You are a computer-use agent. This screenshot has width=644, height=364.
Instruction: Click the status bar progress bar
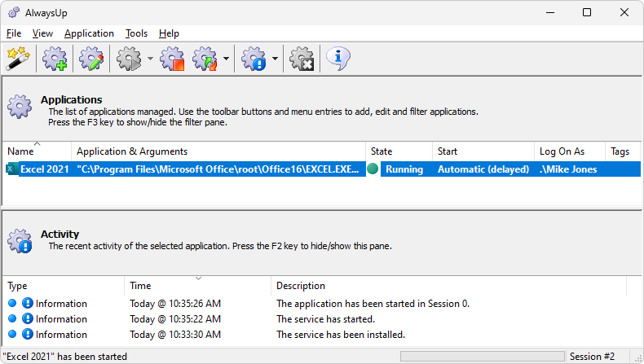pyautogui.click(x=483, y=356)
